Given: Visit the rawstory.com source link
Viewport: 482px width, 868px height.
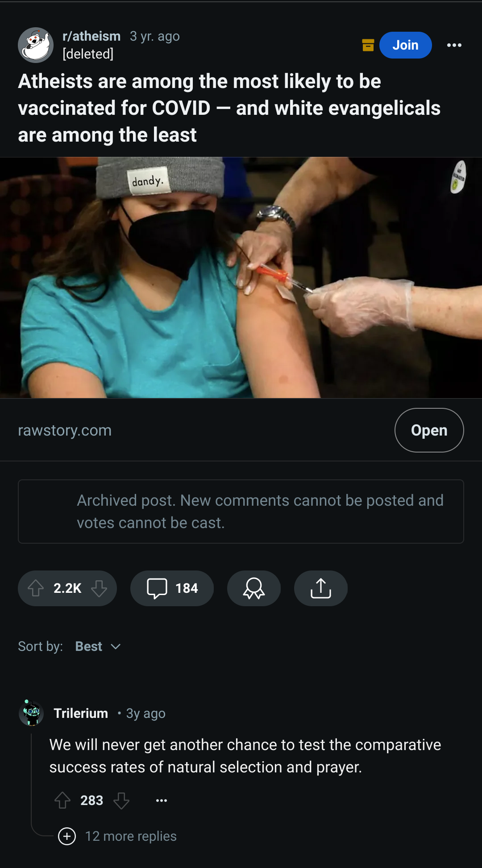Looking at the screenshot, I should point(65,430).
